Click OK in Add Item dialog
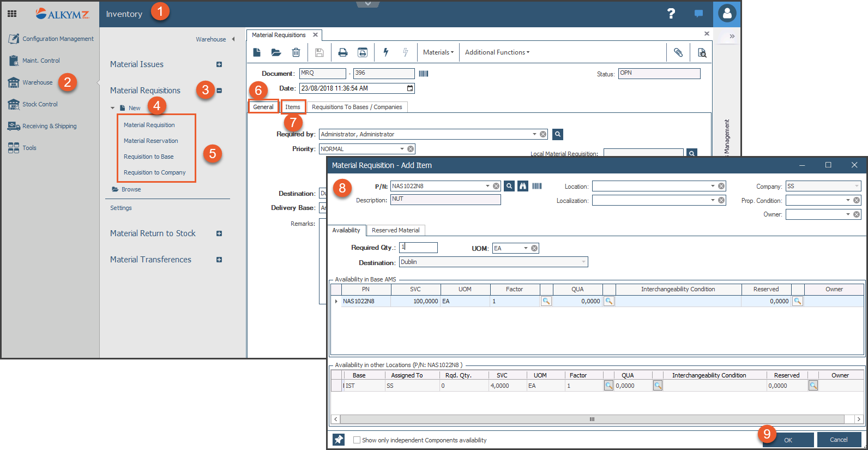This screenshot has height=450, width=868. 788,440
